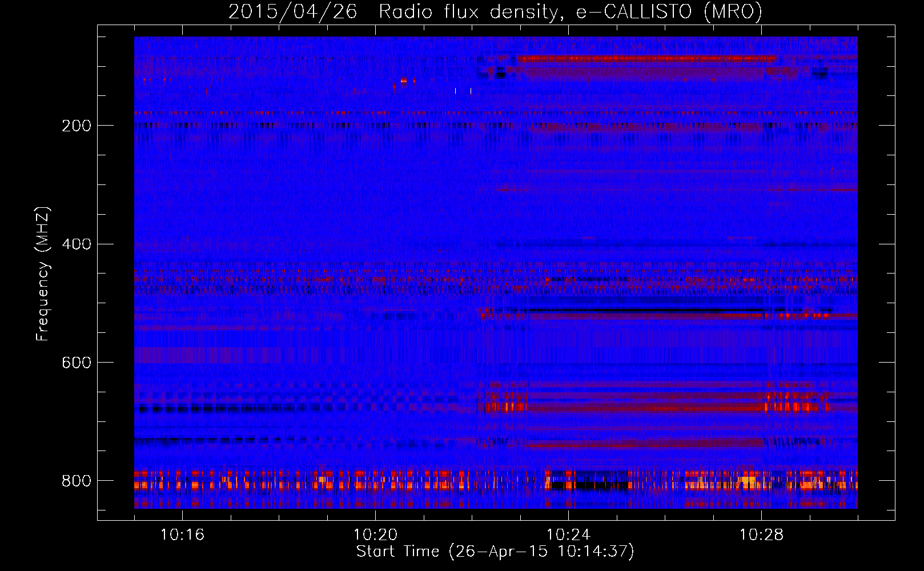Click the 10:16 time tick label
This screenshot has width=924, height=571.
182,534
